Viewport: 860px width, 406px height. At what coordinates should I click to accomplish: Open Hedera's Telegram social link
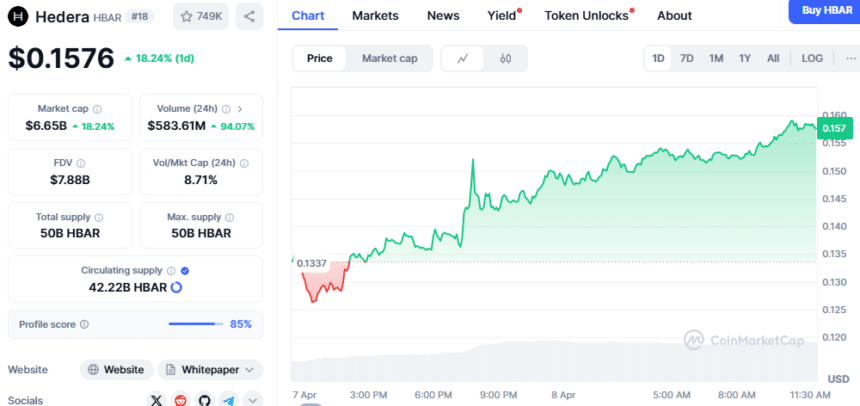coord(229,400)
